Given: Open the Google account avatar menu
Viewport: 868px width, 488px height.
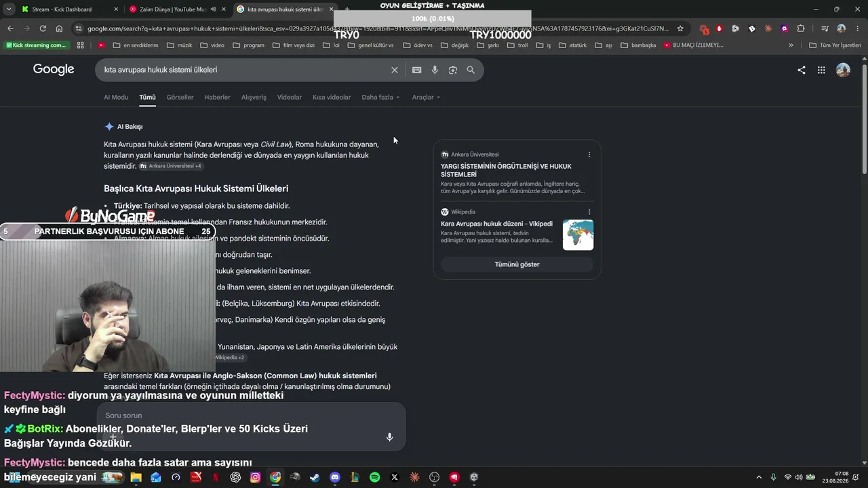Looking at the screenshot, I should click(x=843, y=70).
